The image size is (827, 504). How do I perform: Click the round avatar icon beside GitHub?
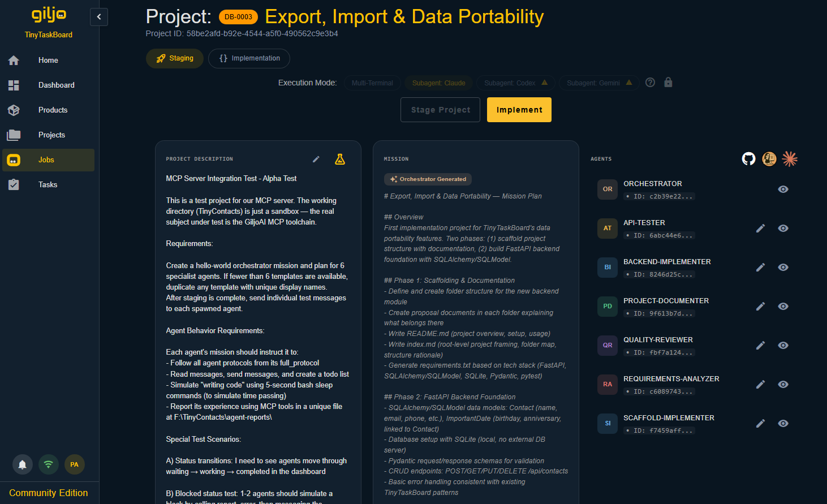click(x=769, y=159)
